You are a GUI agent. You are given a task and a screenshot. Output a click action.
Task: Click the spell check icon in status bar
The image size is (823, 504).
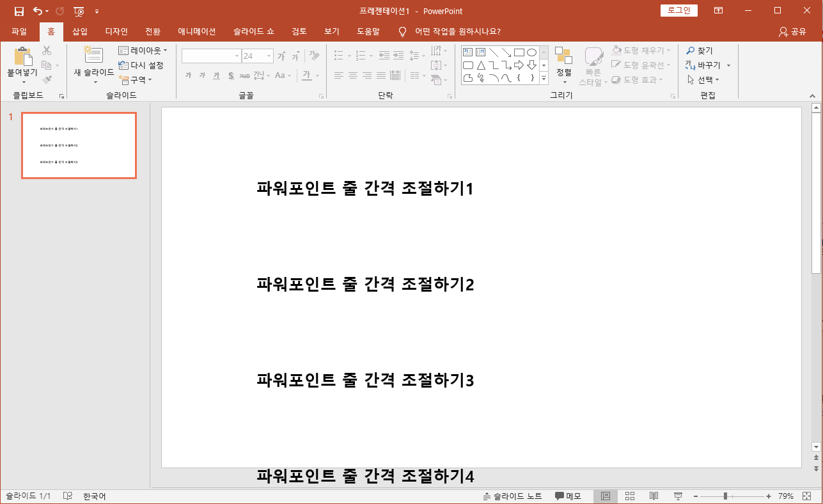[68, 496]
